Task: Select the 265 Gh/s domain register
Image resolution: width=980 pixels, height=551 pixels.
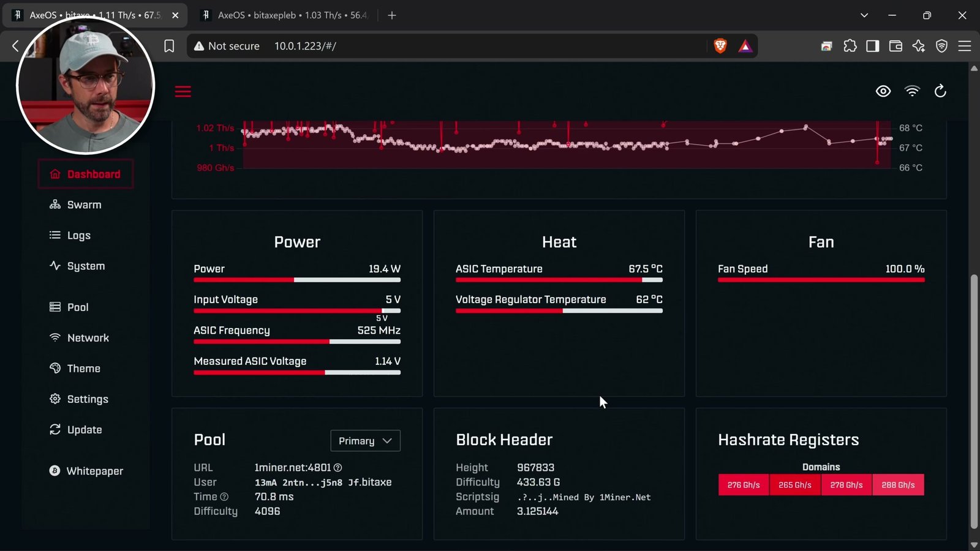Action: [795, 485]
